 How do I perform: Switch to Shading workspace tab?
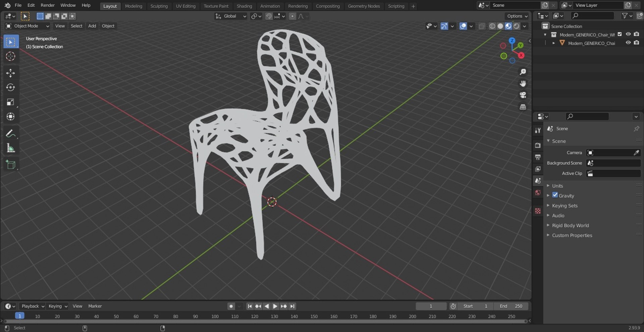pos(244,6)
